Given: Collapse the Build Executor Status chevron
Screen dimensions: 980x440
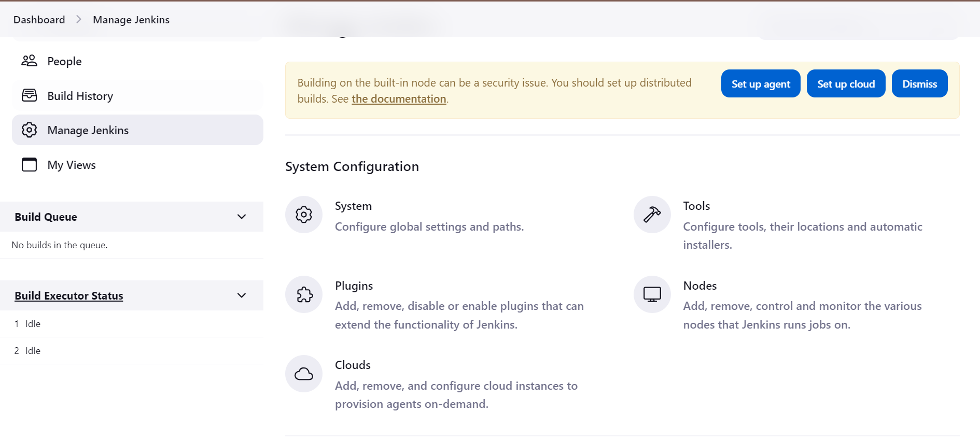Looking at the screenshot, I should [x=242, y=295].
